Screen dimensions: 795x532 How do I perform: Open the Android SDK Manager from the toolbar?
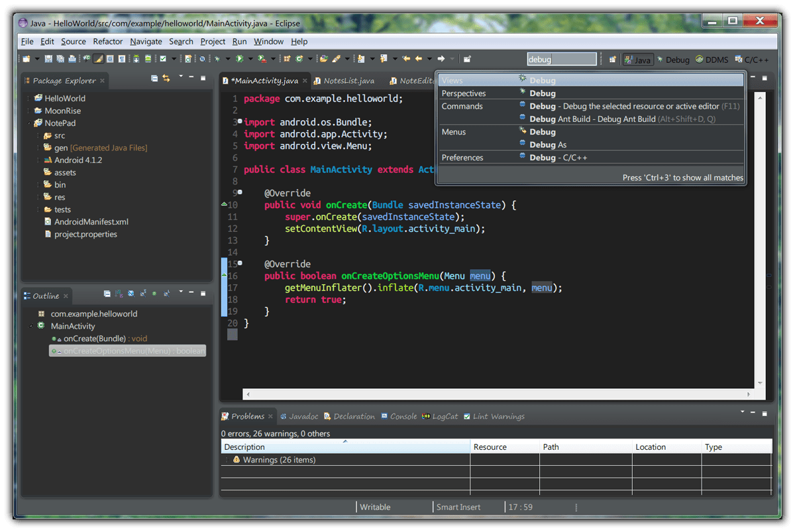pyautogui.click(x=136, y=59)
